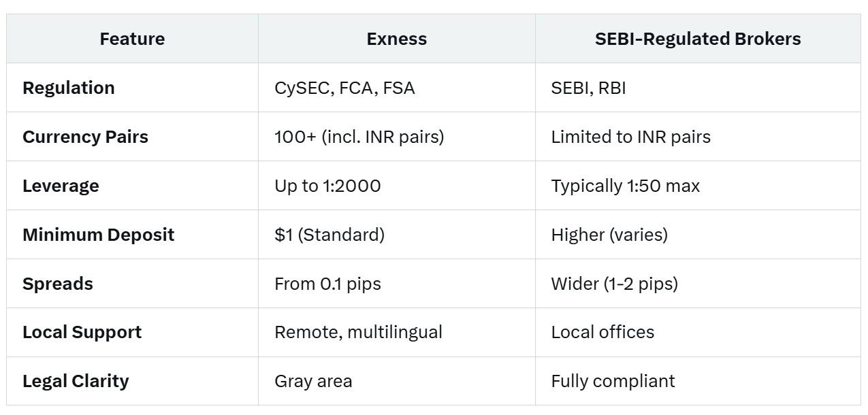The image size is (868, 415).
Task: Click the Exness column header
Action: click(396, 39)
